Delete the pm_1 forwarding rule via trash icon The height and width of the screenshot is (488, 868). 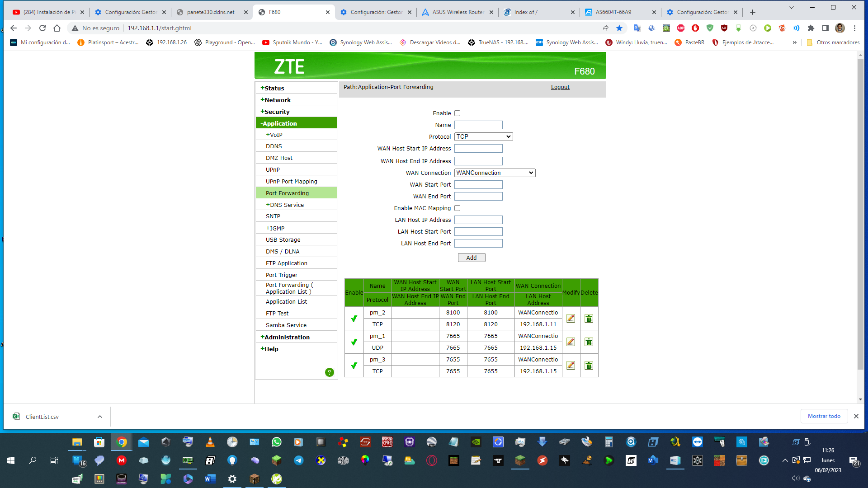click(589, 342)
